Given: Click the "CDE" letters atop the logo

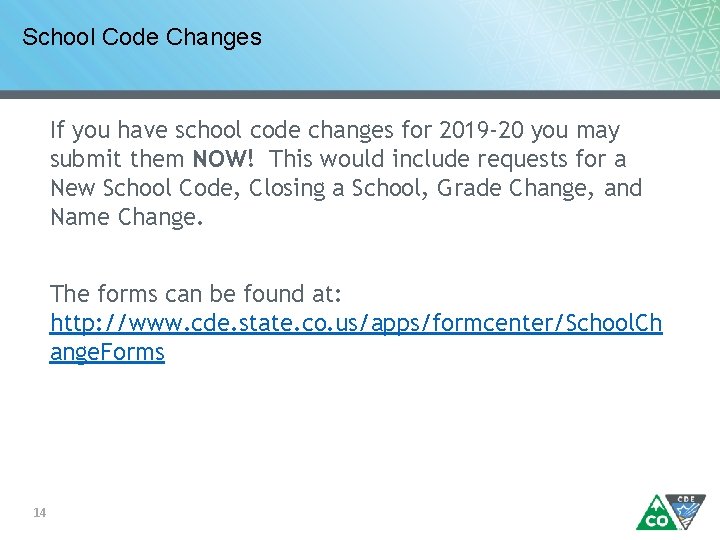Looking at the screenshot, I should click(686, 500).
